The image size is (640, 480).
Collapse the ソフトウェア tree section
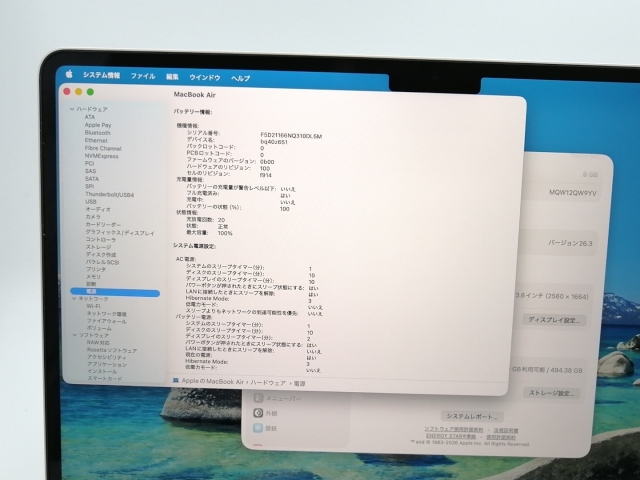pos(75,335)
